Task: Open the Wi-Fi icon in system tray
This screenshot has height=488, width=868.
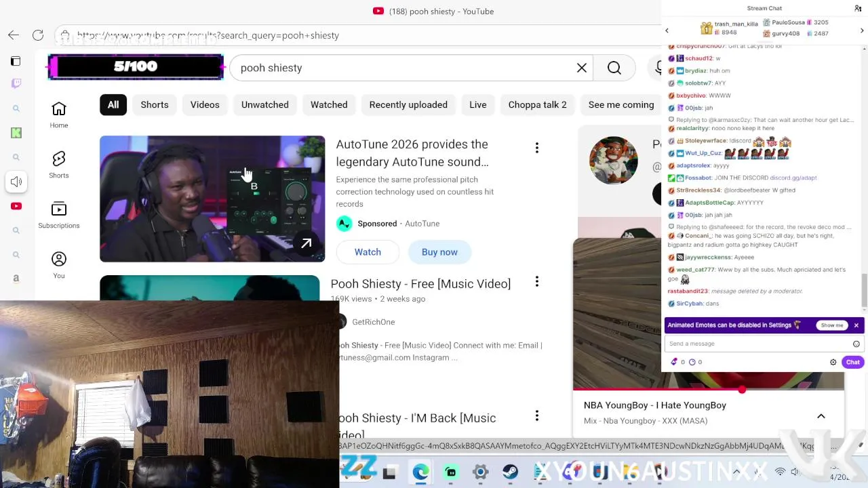Action: [x=781, y=472]
